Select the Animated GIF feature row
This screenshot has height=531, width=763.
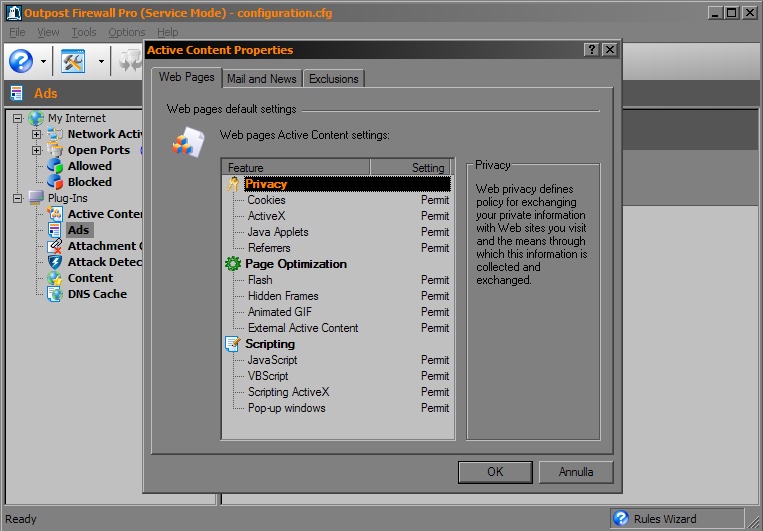(x=337, y=312)
